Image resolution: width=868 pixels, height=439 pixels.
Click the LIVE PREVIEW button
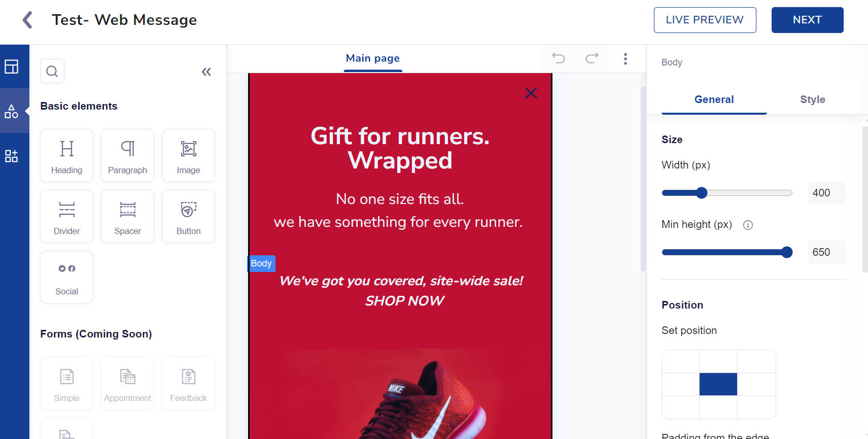click(705, 20)
